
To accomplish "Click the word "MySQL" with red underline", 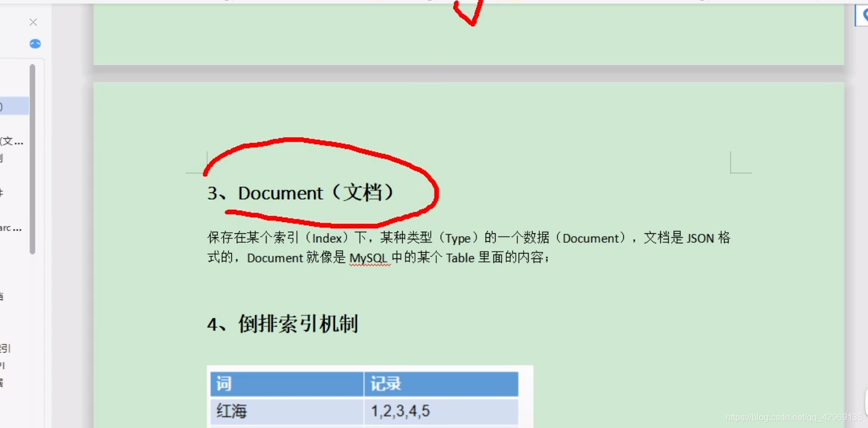I will 370,258.
